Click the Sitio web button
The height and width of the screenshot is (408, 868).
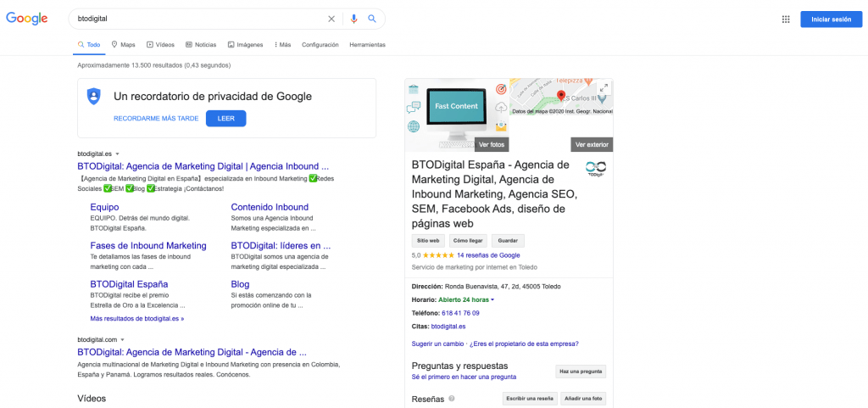click(428, 241)
